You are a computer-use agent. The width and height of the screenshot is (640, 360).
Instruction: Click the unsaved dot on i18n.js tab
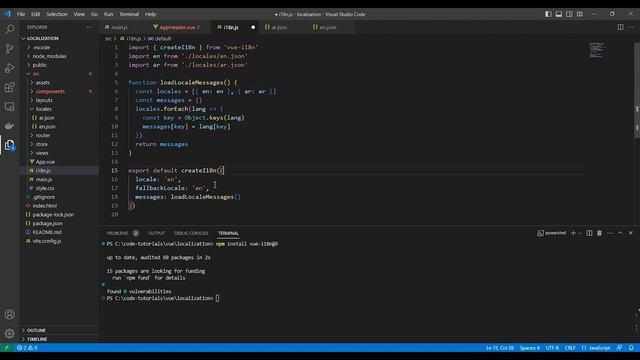click(253, 27)
